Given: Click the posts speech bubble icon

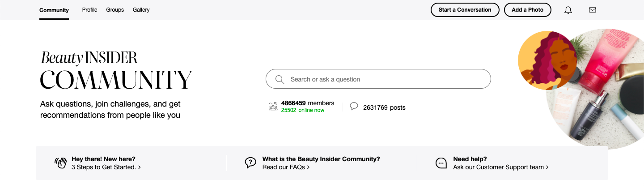Looking at the screenshot, I should [354, 107].
